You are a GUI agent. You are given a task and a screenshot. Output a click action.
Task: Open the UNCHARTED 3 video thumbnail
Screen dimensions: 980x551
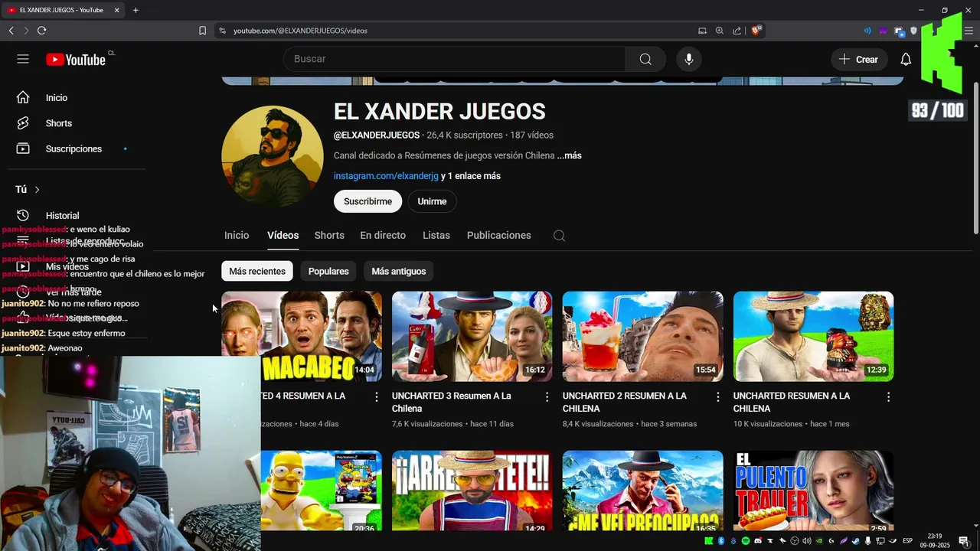click(x=472, y=336)
